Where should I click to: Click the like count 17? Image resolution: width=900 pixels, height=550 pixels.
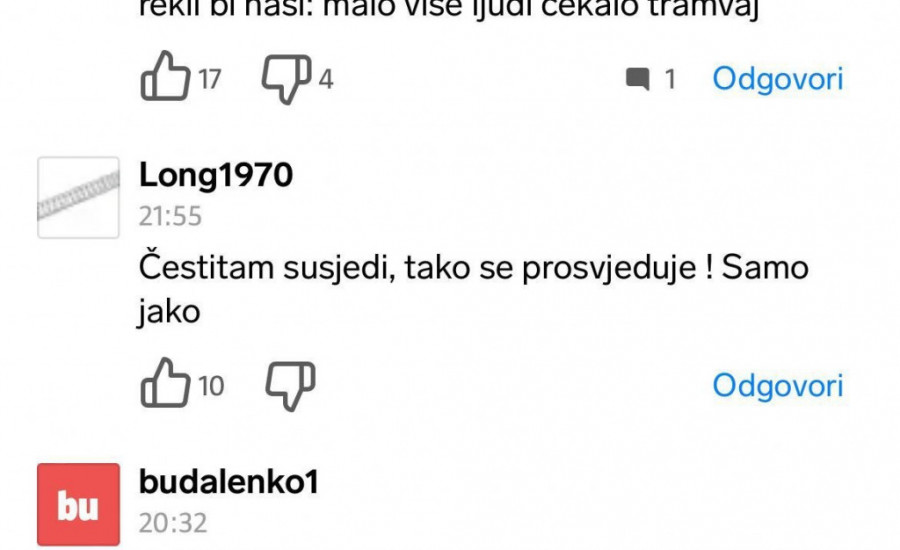coord(210,79)
